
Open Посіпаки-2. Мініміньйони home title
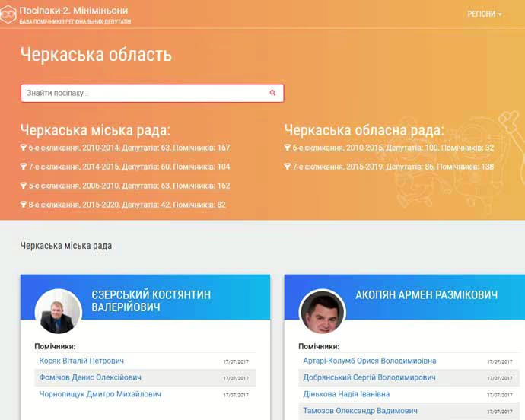click(x=74, y=11)
